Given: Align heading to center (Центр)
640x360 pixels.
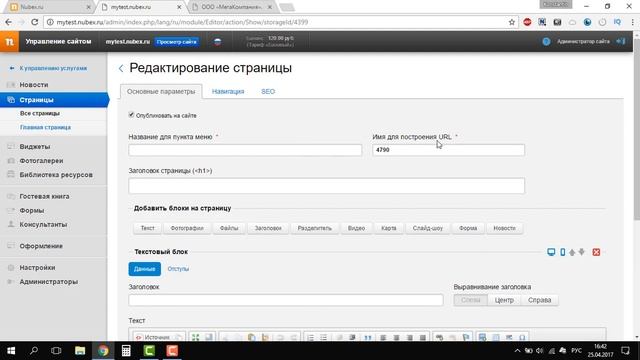Looking at the screenshot, I should [504, 300].
